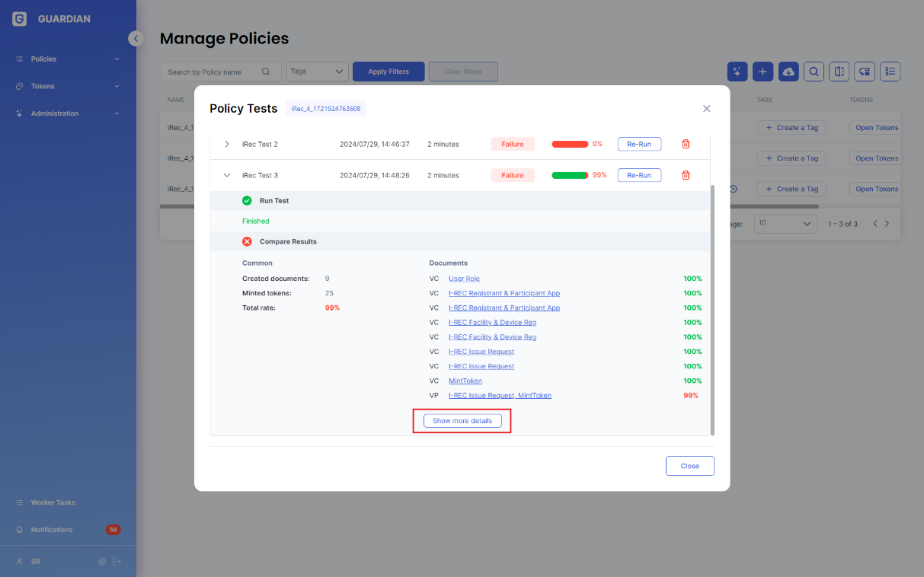Expand the Policies sidebar menu
This screenshot has height=577, width=924.
click(x=68, y=59)
